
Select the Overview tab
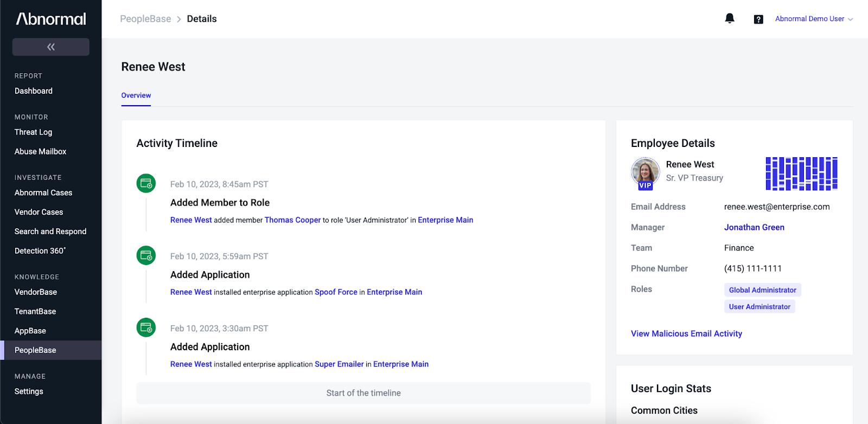[x=136, y=95]
